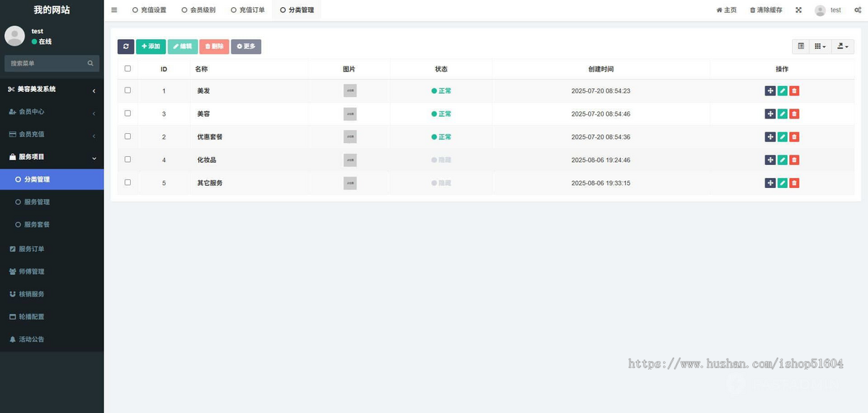Viewport: 868px width, 413px height.
Task: Click the trash icon for row 化妆品
Action: click(x=794, y=160)
